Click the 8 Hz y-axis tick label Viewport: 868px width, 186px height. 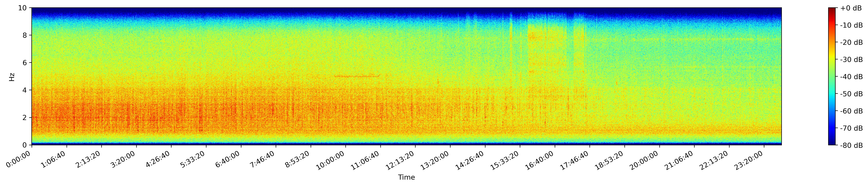[25, 35]
